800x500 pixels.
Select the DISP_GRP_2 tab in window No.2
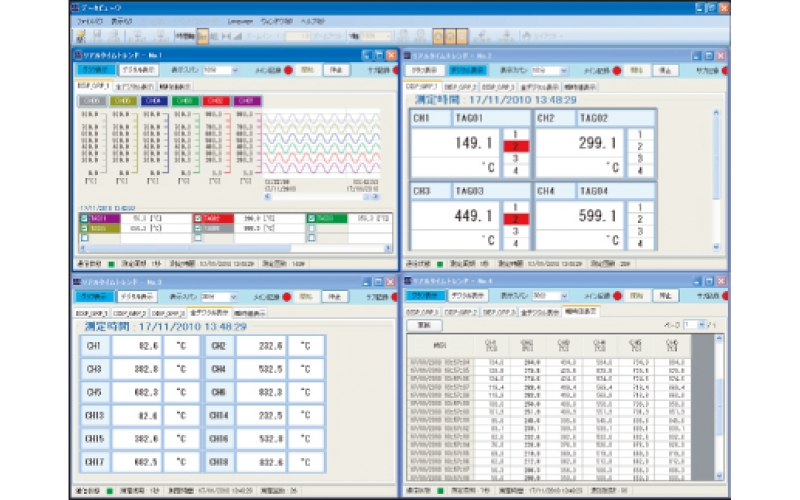[x=463, y=86]
